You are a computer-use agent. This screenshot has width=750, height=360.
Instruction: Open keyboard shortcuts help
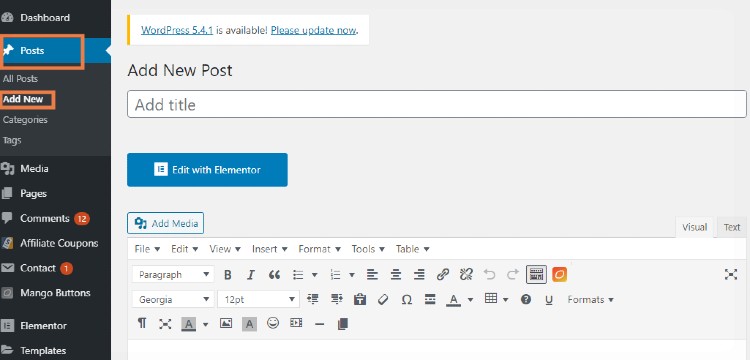pos(526,299)
